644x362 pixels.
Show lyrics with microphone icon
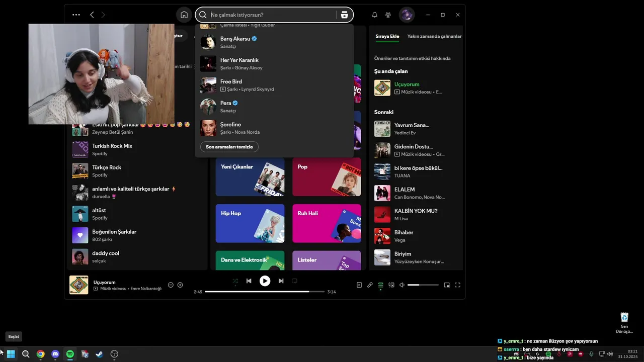(370, 285)
